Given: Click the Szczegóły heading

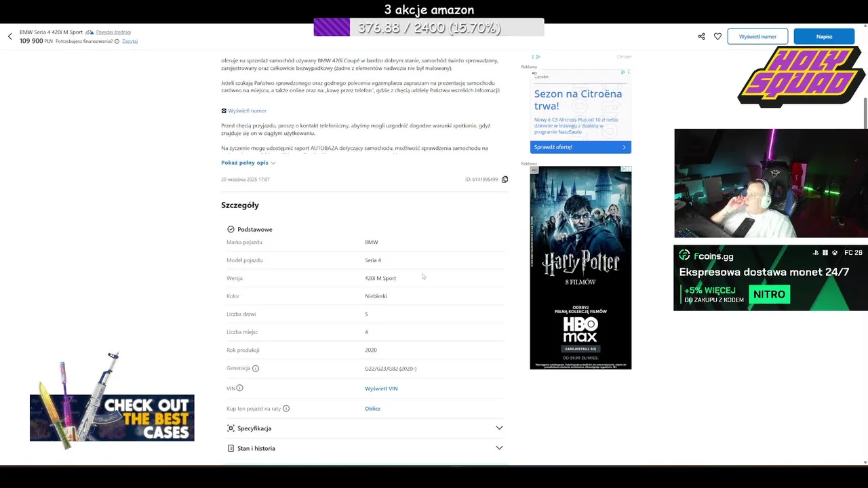Looking at the screenshot, I should (x=240, y=205).
